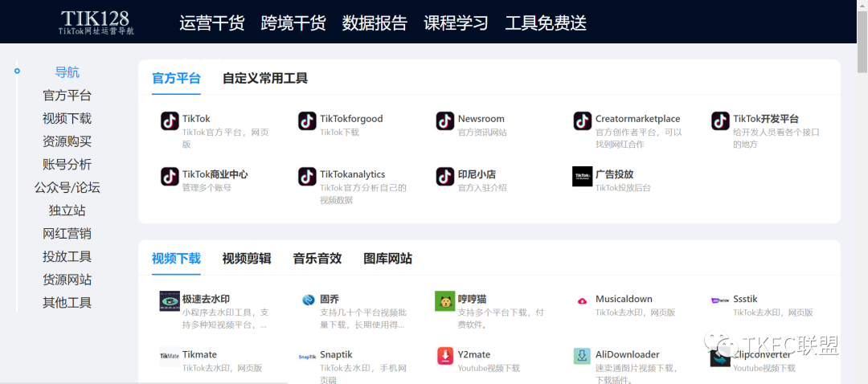The width and height of the screenshot is (868, 384).
Task: Go to 货源网站 in the sidebar
Action: [x=67, y=280]
